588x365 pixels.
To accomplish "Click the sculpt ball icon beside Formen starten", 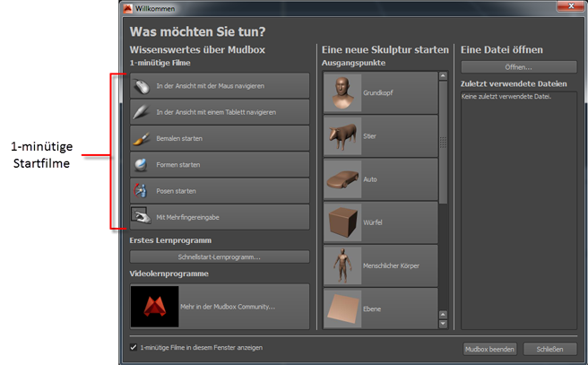I will tap(141, 165).
